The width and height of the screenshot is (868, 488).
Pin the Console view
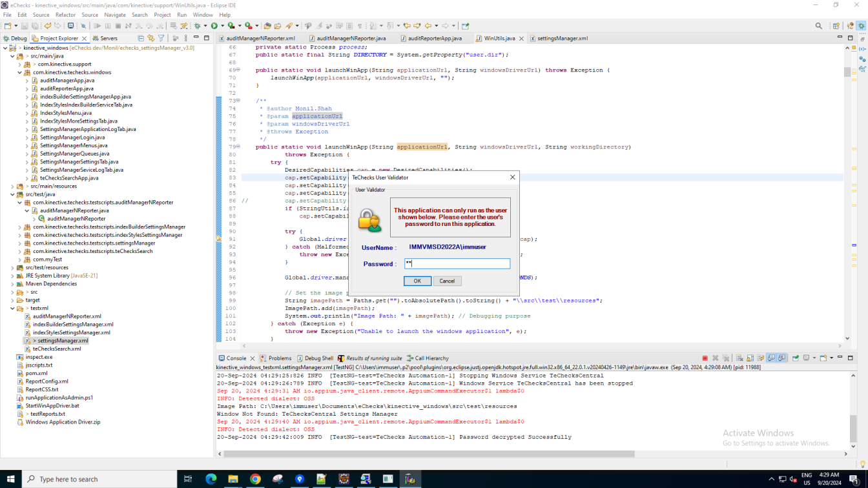(x=796, y=358)
